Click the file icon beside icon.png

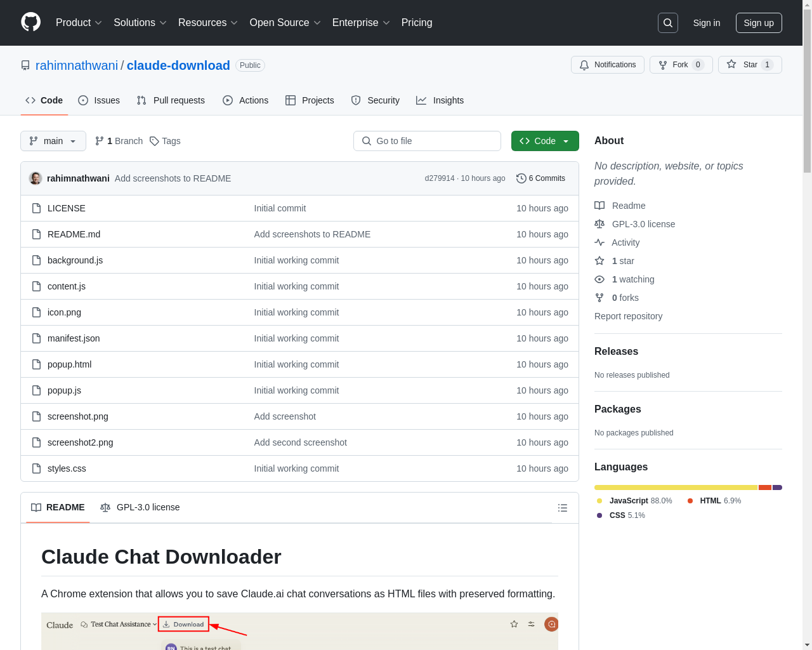[37, 312]
